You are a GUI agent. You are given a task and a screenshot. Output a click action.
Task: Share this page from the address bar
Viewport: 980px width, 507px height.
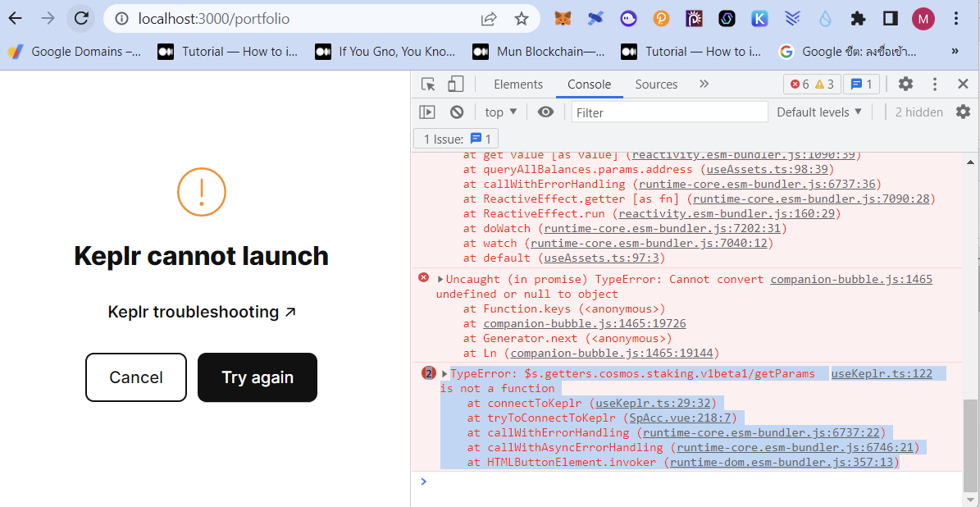(x=489, y=19)
